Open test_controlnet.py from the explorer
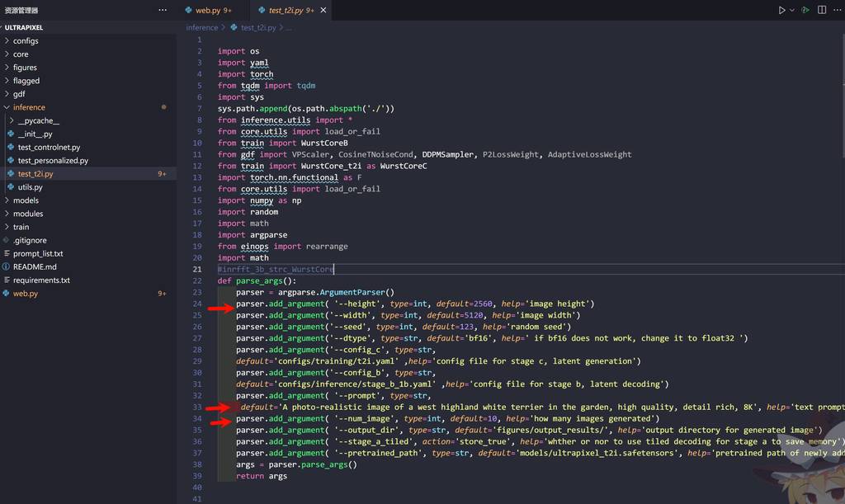 pos(49,147)
